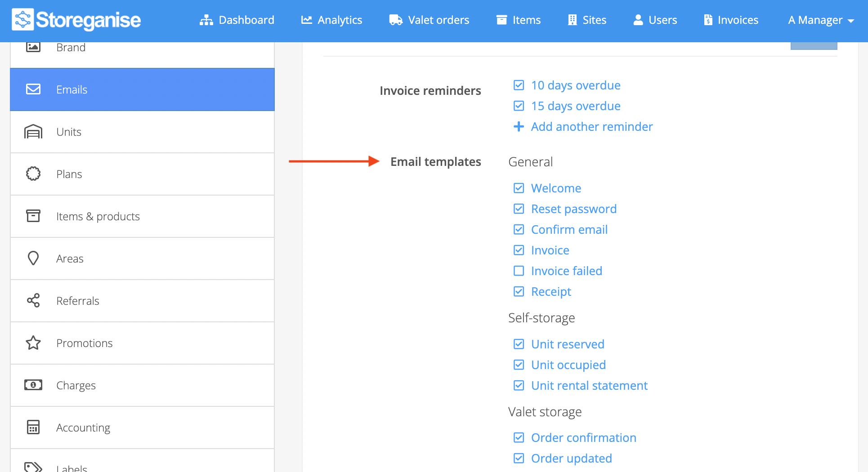The height and width of the screenshot is (472, 868).
Task: Open Sites in top navigation
Action: click(x=587, y=20)
